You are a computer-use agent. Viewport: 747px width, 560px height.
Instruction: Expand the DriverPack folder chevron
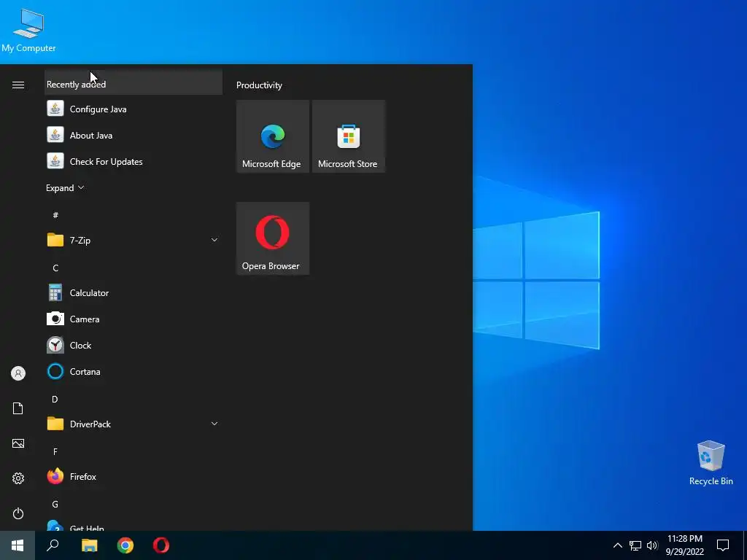(x=214, y=424)
